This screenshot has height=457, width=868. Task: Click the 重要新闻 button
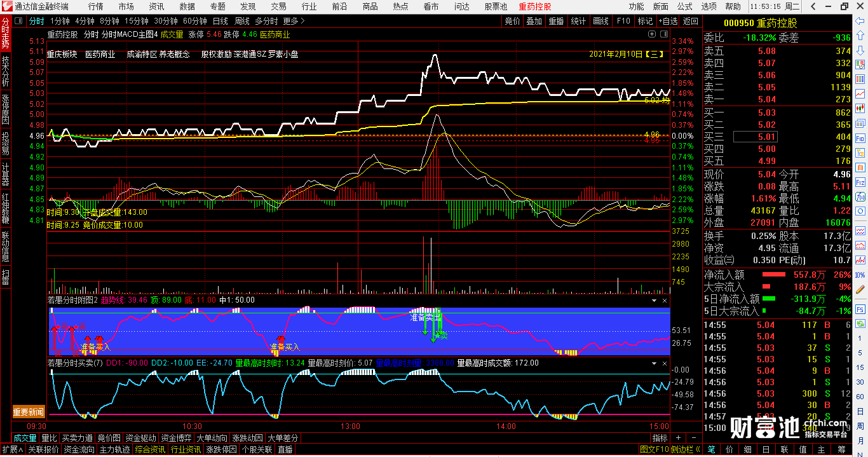29,413
